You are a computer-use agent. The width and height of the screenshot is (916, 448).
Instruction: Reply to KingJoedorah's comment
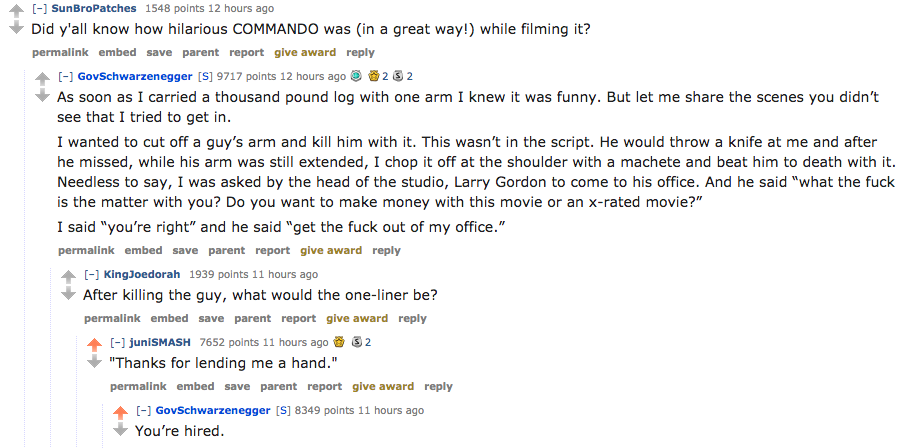coord(412,318)
